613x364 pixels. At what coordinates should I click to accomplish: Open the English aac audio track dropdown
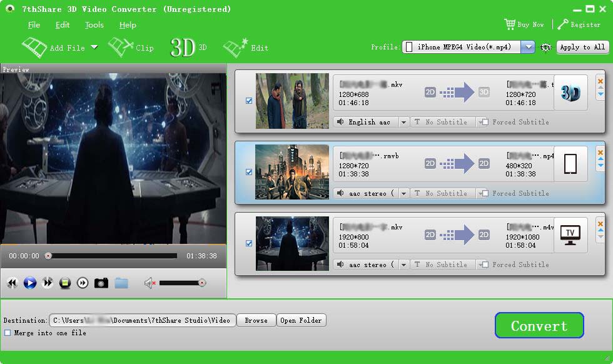pyautogui.click(x=403, y=122)
